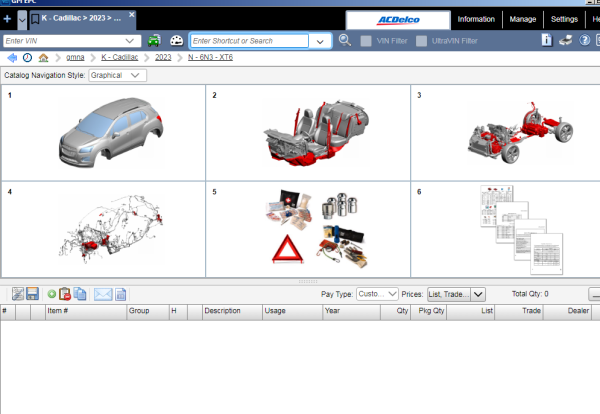Sort by the Pkg Qty column header
Viewport: 600px width, 414px height.
[x=429, y=311]
